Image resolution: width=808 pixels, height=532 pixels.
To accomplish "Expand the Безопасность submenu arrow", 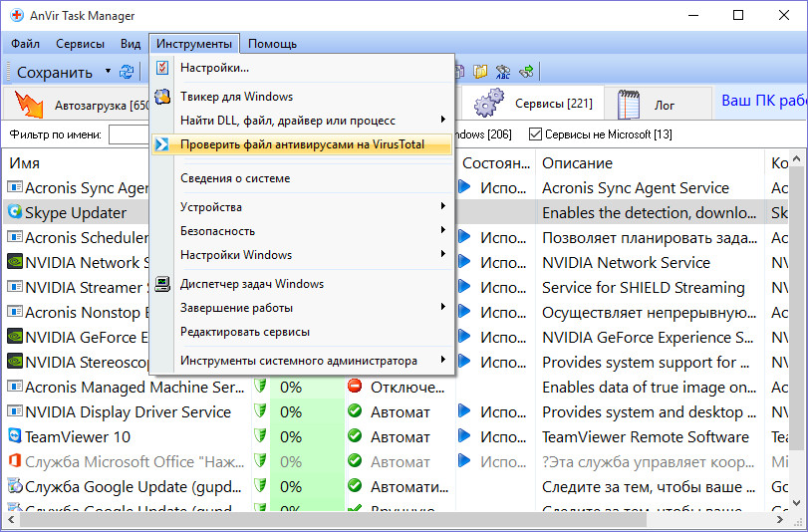I will pos(443,230).
